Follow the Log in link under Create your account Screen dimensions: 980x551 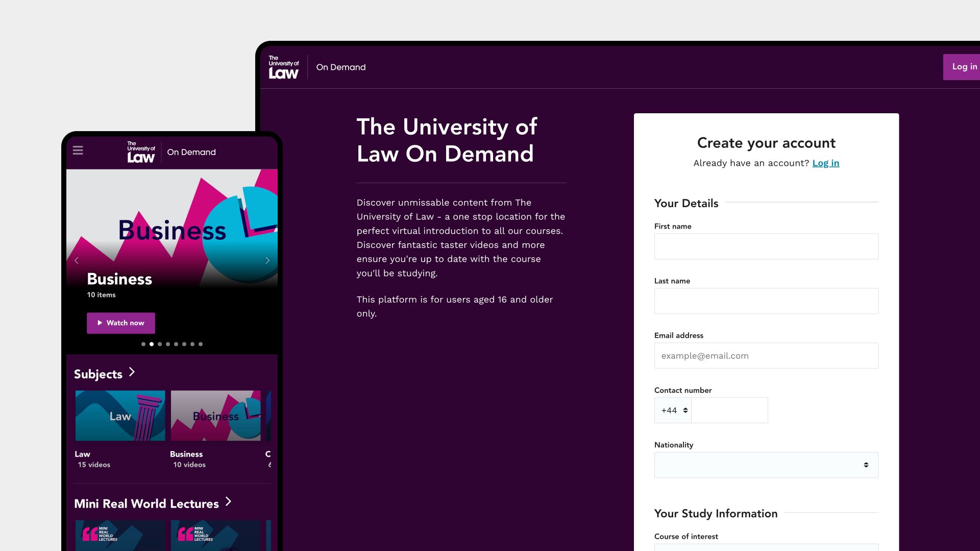point(826,163)
